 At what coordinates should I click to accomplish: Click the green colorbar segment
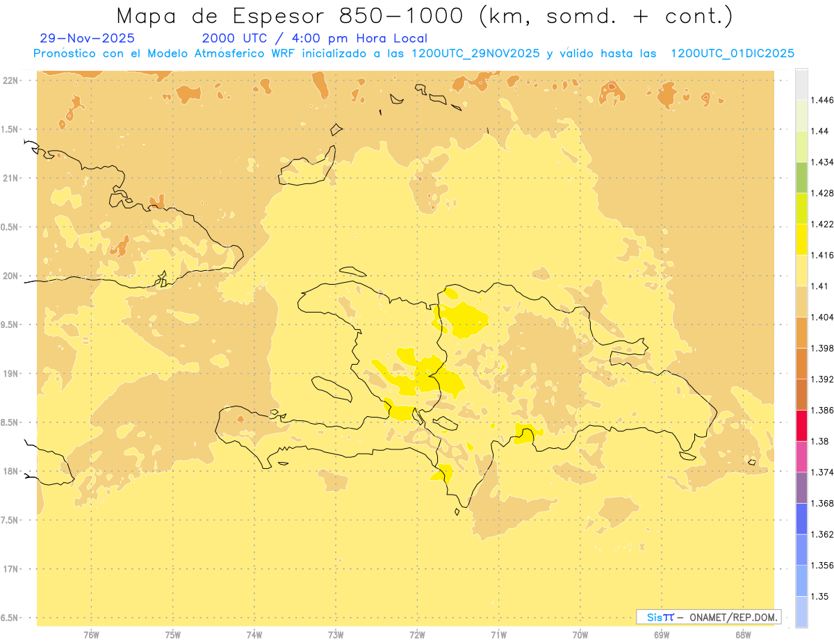coord(801,177)
